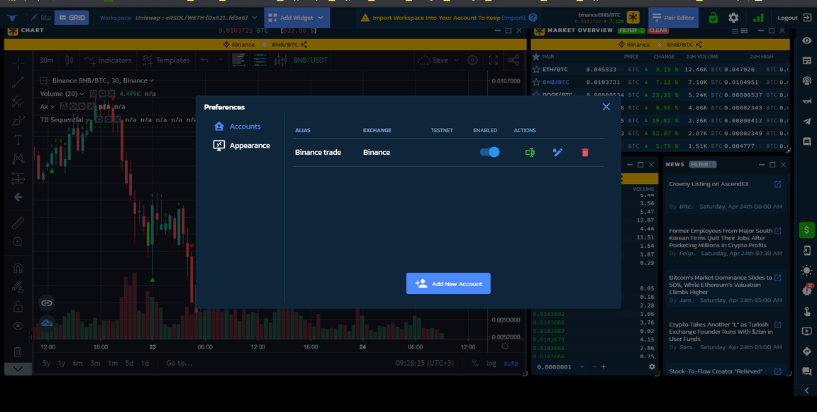Click the share icon in chart toolbar
Screen dimensions: 817x412
(513, 60)
